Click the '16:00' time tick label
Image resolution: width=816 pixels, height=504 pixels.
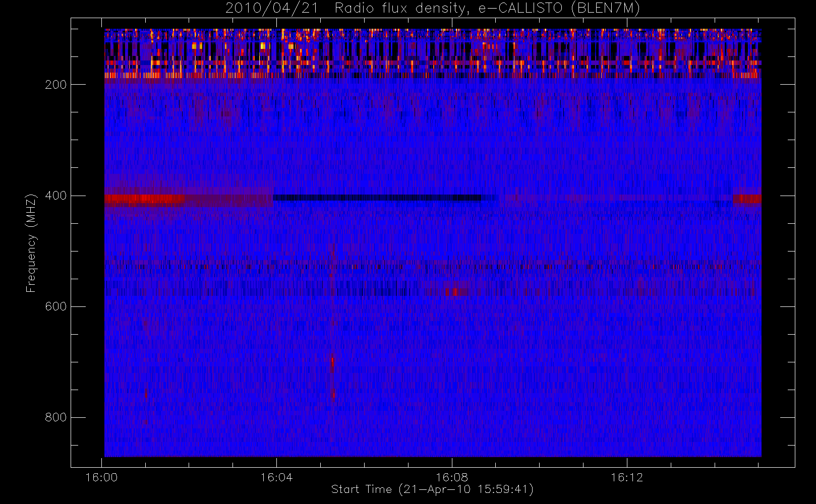point(101,477)
